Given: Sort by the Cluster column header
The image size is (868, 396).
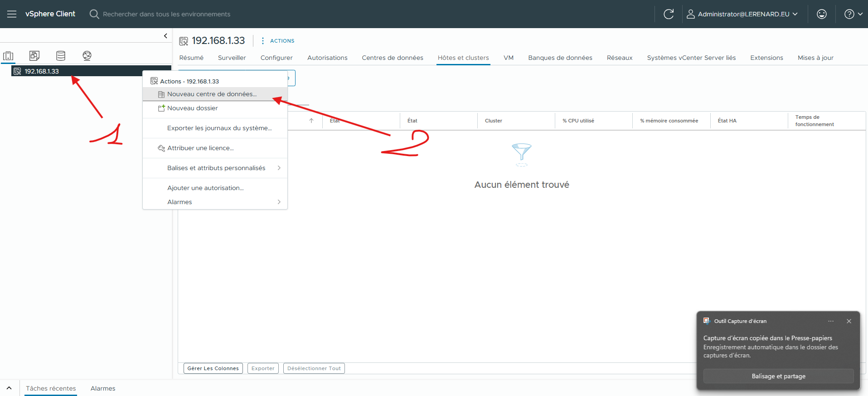Looking at the screenshot, I should [493, 121].
